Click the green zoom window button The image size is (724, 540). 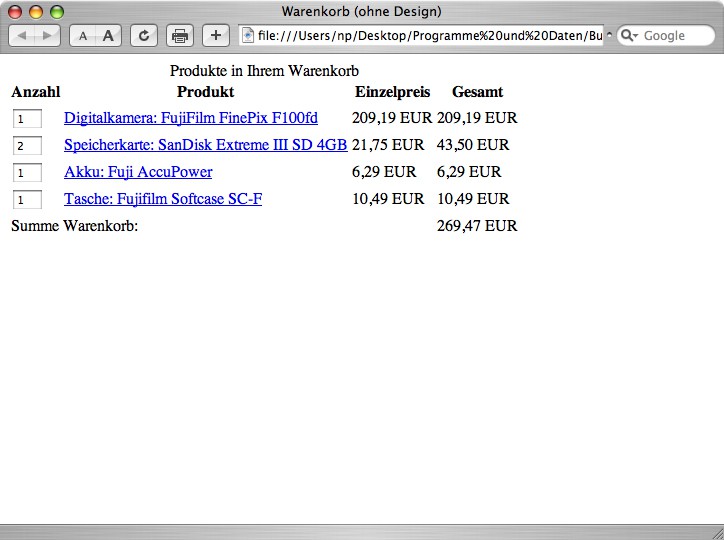coord(57,12)
